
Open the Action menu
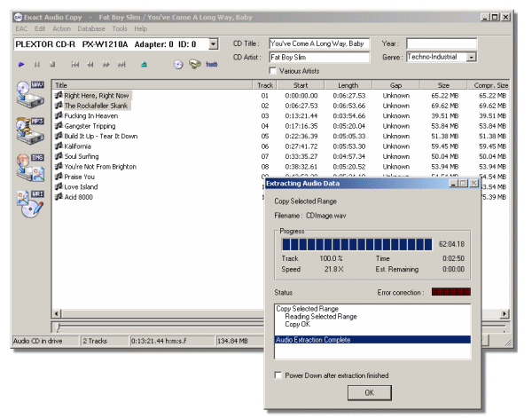61,29
